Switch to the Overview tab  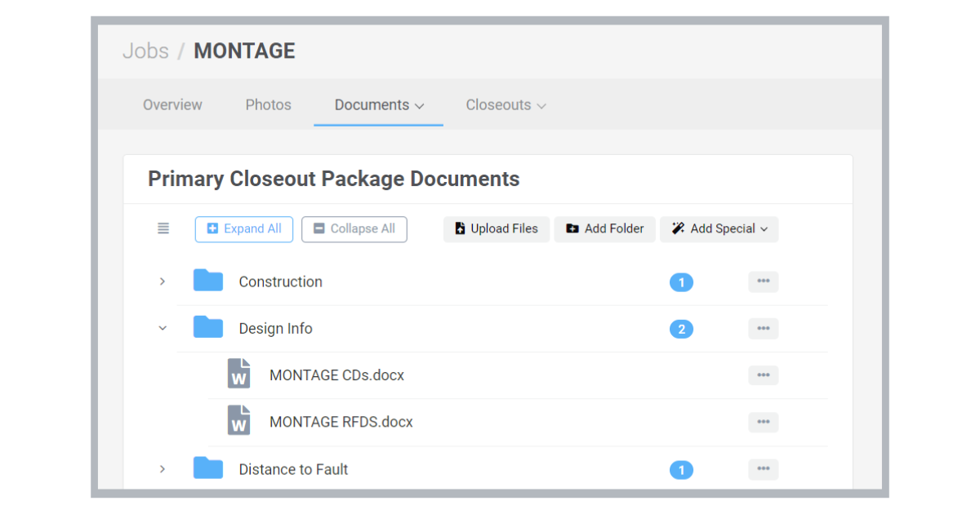(x=172, y=104)
